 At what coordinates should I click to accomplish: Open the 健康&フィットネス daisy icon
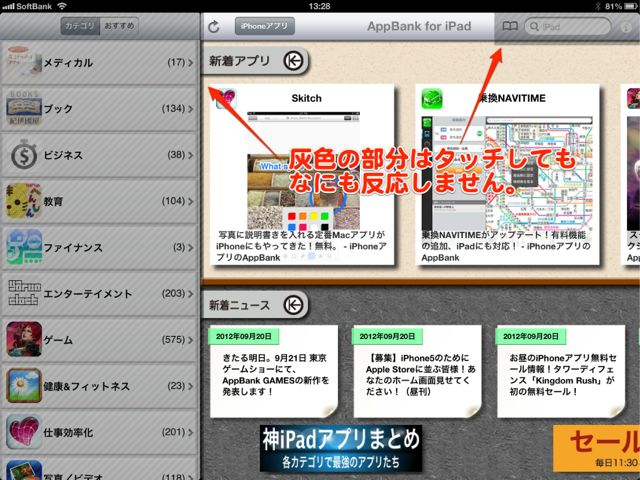coord(24,385)
